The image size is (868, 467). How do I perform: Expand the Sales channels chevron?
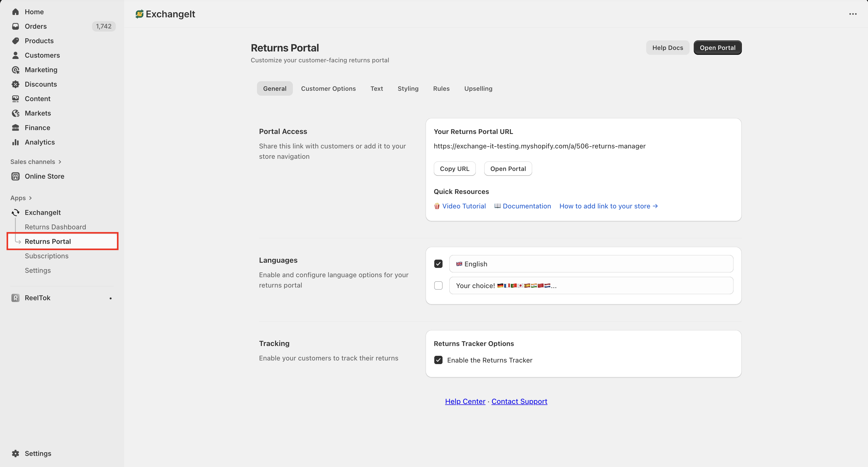60,162
